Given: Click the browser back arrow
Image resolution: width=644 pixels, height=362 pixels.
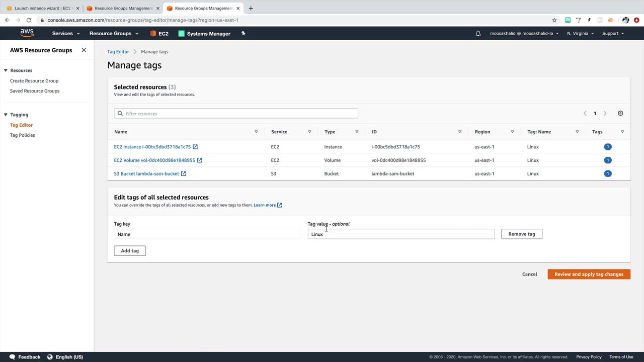Looking at the screenshot, I should tap(8, 20).
